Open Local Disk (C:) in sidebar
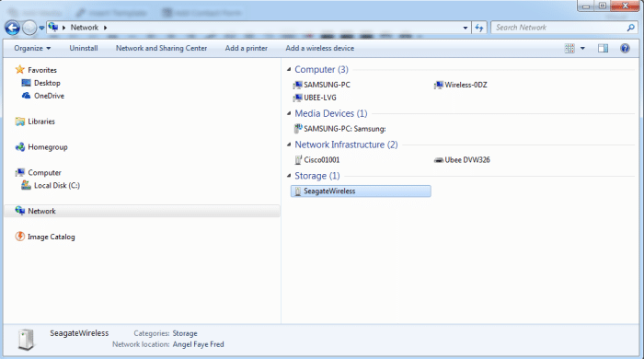Screen dimensions: 644x359 click(57, 186)
